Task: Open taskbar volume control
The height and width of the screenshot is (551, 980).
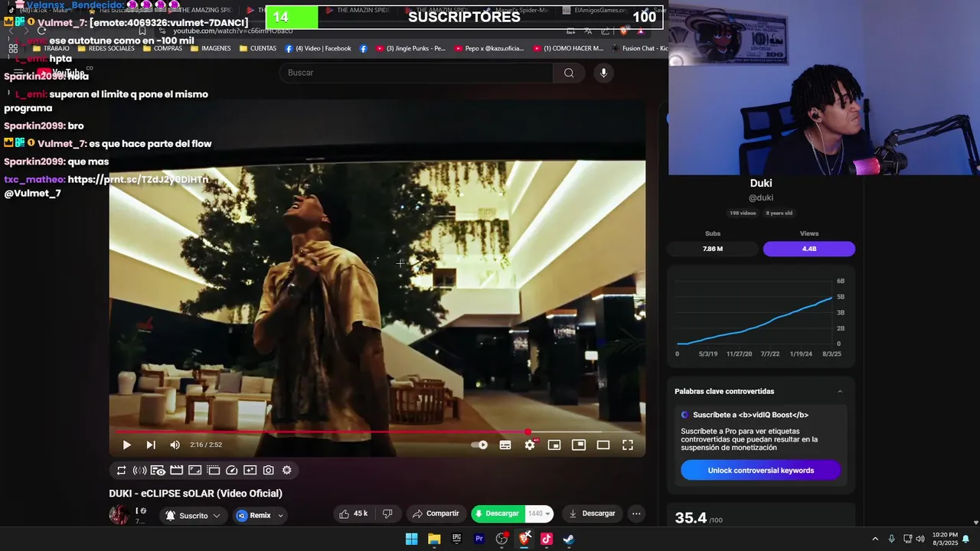Action: (x=920, y=539)
